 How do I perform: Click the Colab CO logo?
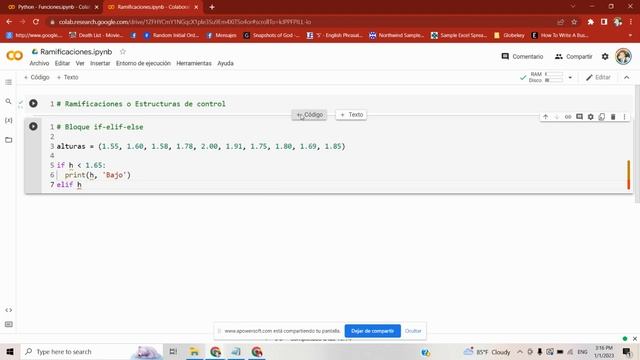pyautogui.click(x=14, y=56)
